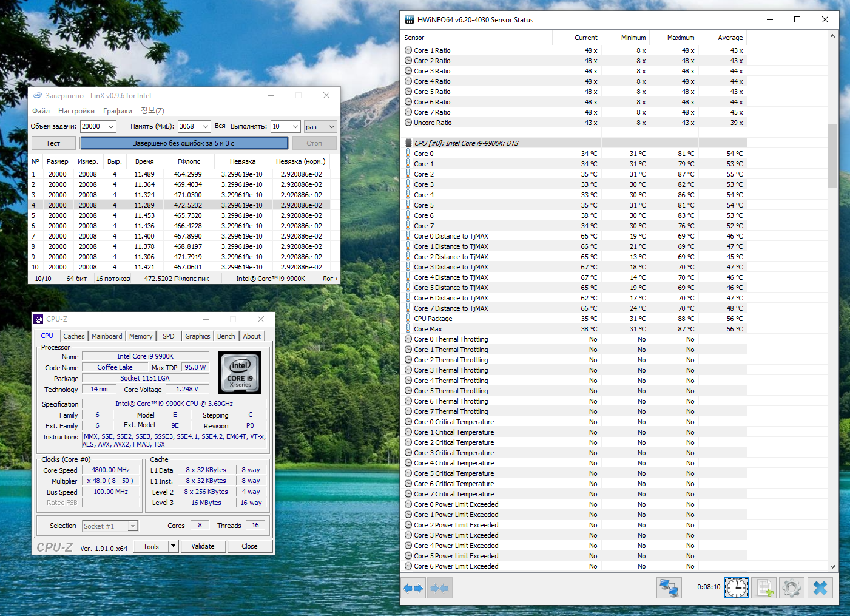850x616 pixels.
Task: Start logging with the sheet-plus icon
Action: (764, 588)
